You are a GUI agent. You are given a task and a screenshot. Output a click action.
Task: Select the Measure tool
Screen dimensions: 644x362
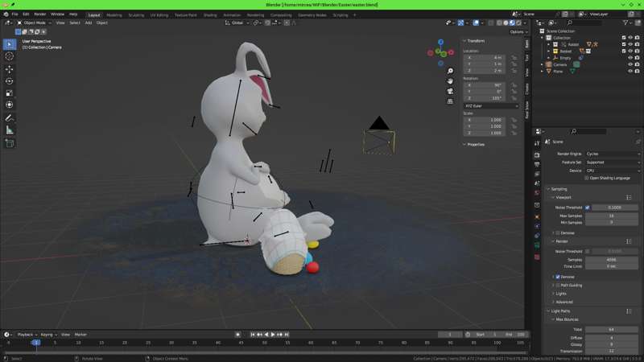coord(10,130)
